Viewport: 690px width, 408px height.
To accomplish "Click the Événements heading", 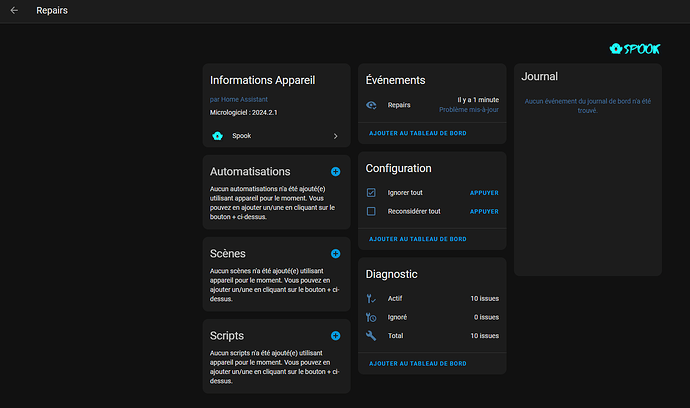I will [x=395, y=80].
